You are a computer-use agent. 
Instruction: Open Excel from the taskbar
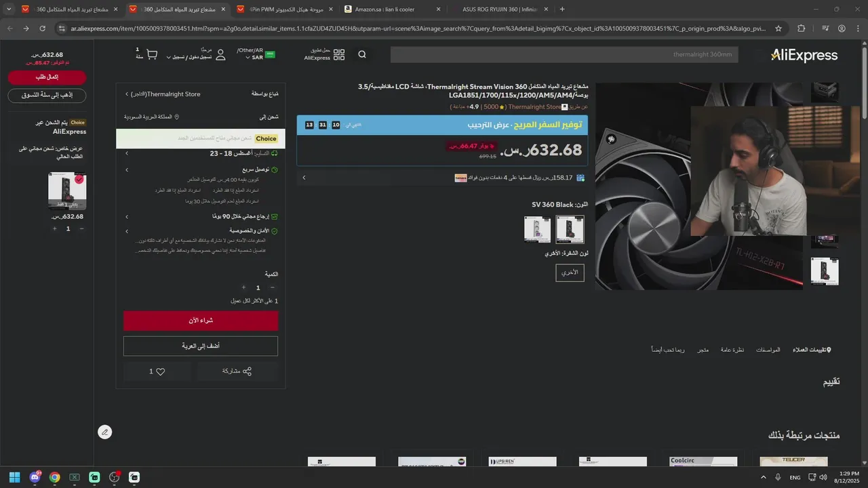click(75, 477)
